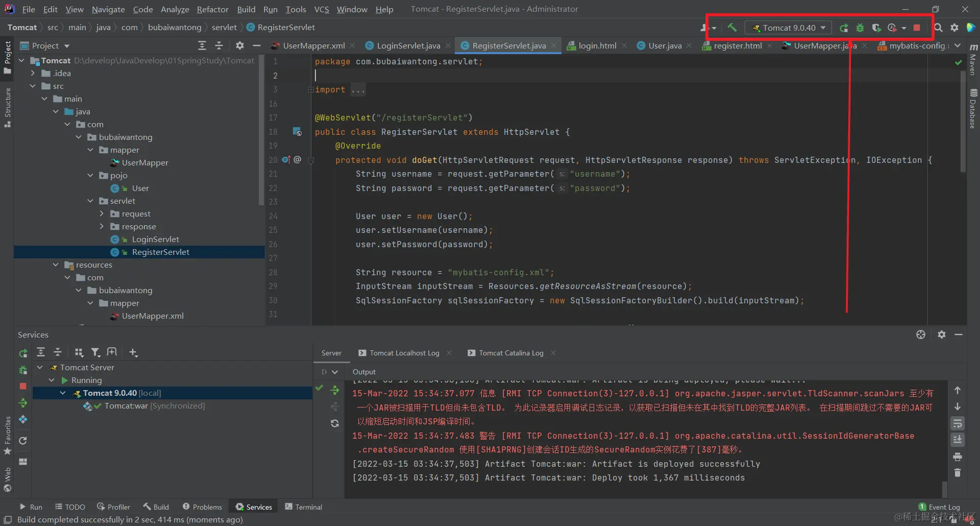Open the Event Log
This screenshot has height=526, width=980.
coord(939,507)
